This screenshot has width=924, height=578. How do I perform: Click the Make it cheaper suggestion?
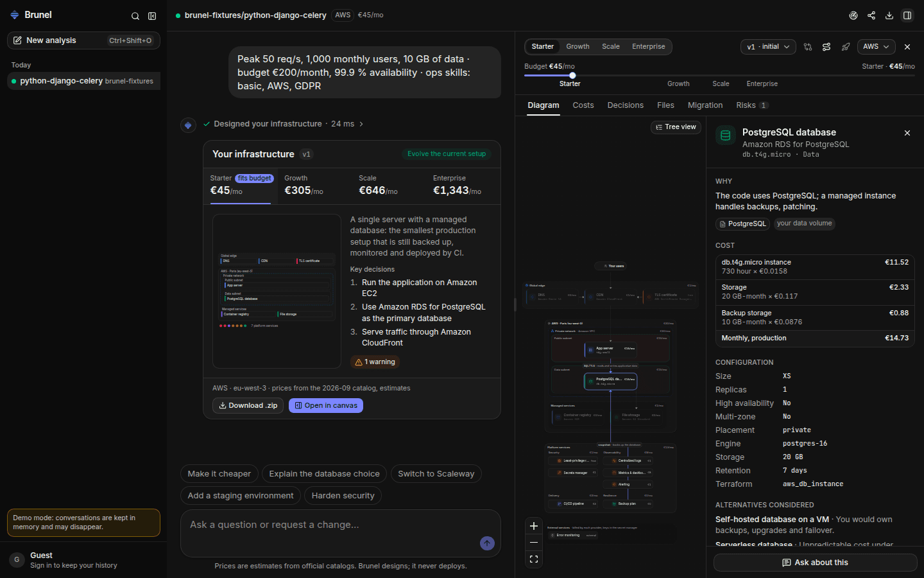pos(219,474)
